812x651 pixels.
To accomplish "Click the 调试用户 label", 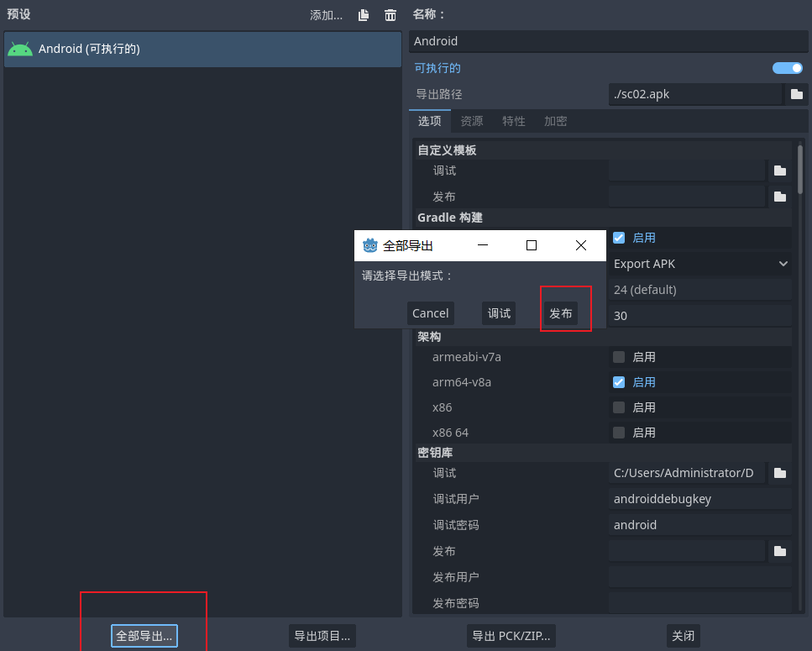I will point(456,499).
